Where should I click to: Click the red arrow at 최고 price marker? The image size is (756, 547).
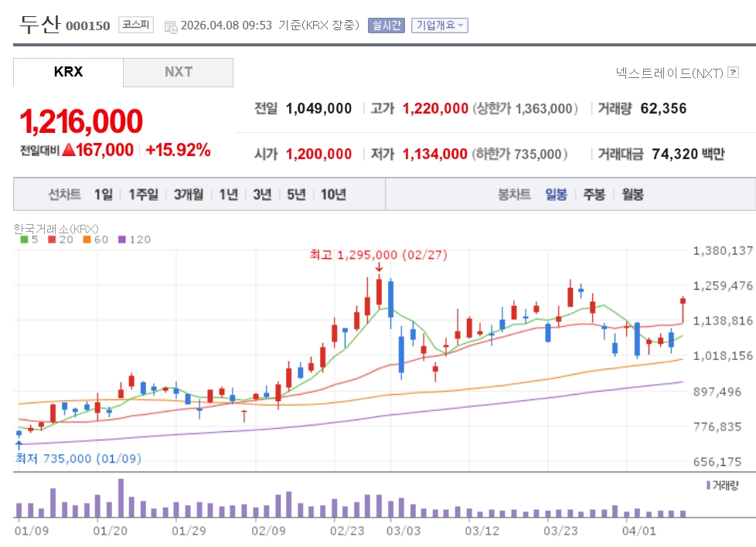coord(379,268)
